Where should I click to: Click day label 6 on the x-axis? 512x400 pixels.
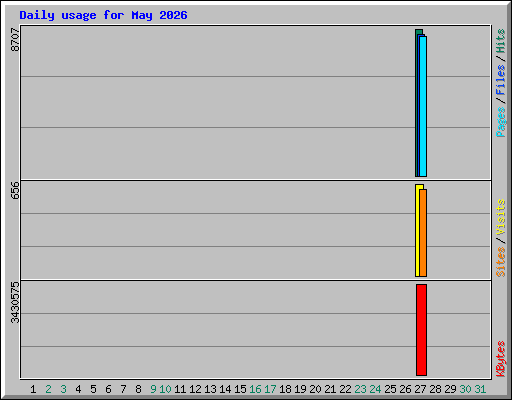[108, 389]
